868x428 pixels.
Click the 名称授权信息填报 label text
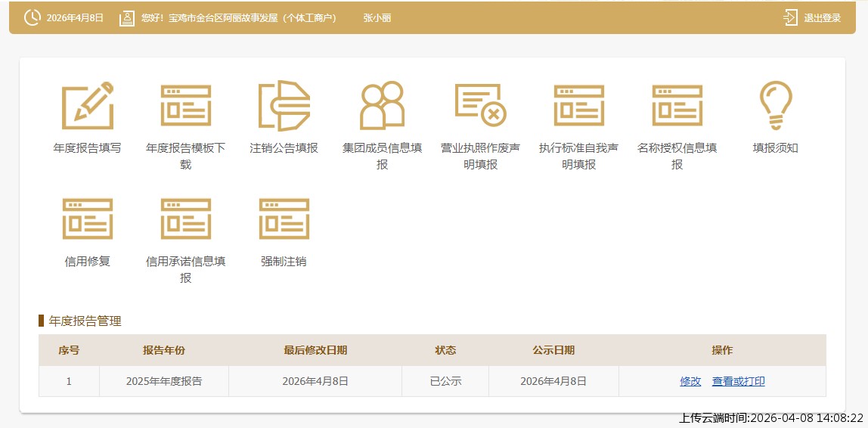[x=677, y=157]
